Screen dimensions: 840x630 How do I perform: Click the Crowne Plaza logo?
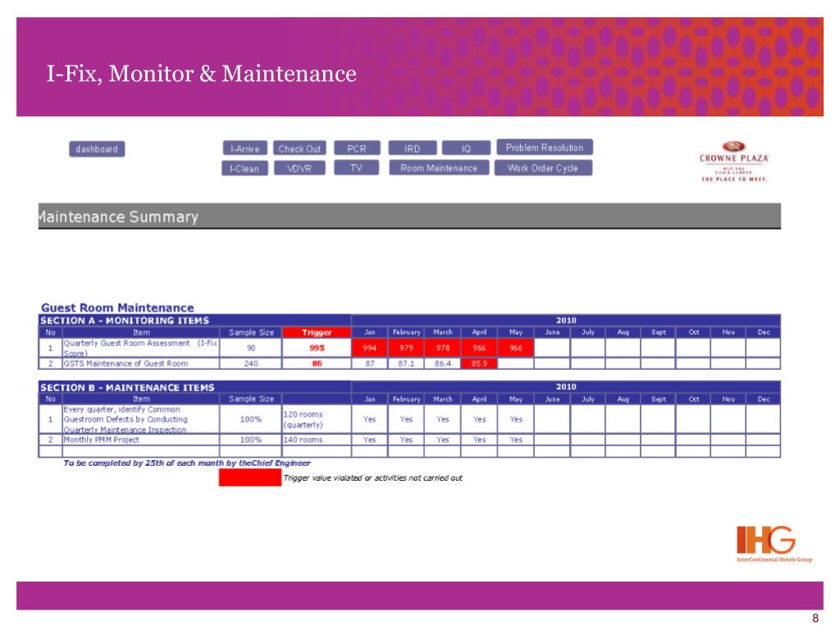(x=734, y=162)
